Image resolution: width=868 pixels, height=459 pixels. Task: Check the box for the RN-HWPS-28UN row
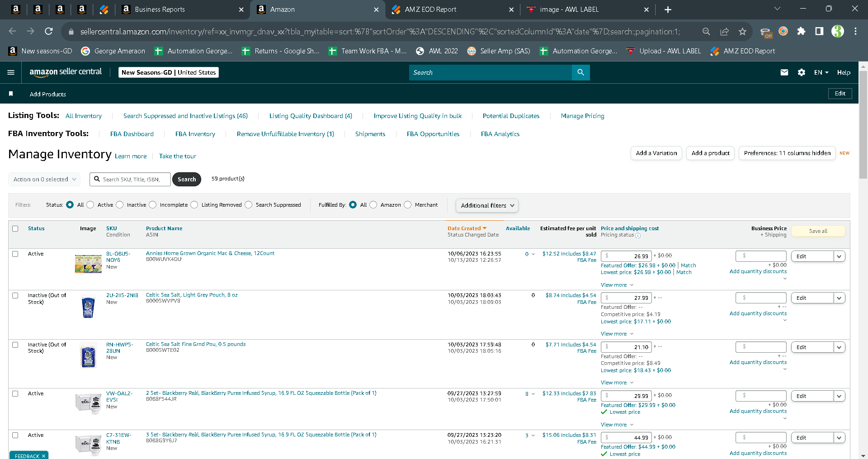point(15,345)
